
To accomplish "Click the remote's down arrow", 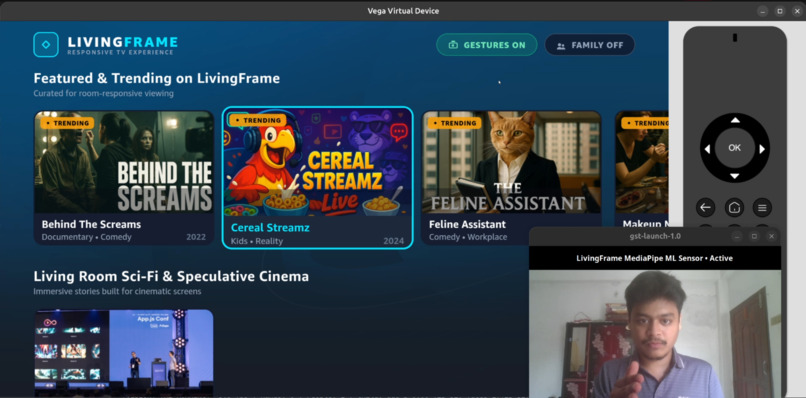I will click(735, 176).
